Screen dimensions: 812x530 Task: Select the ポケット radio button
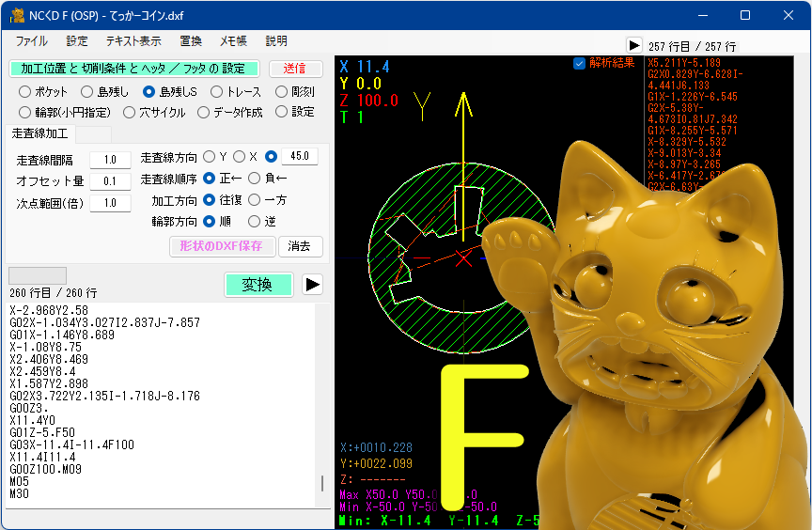point(24,91)
